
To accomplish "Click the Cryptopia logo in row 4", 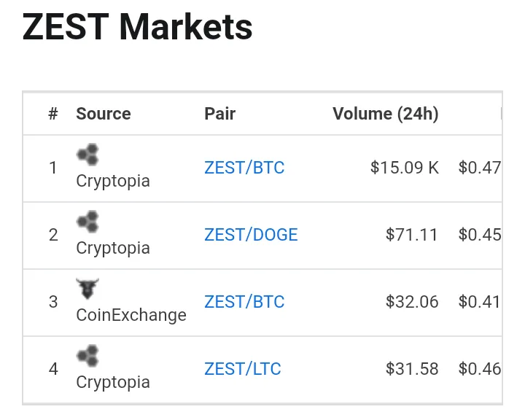I will 87,355.
